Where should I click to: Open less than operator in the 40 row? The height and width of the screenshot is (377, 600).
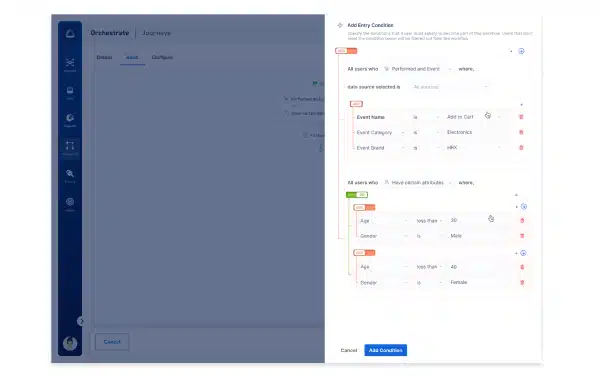pyautogui.click(x=429, y=267)
